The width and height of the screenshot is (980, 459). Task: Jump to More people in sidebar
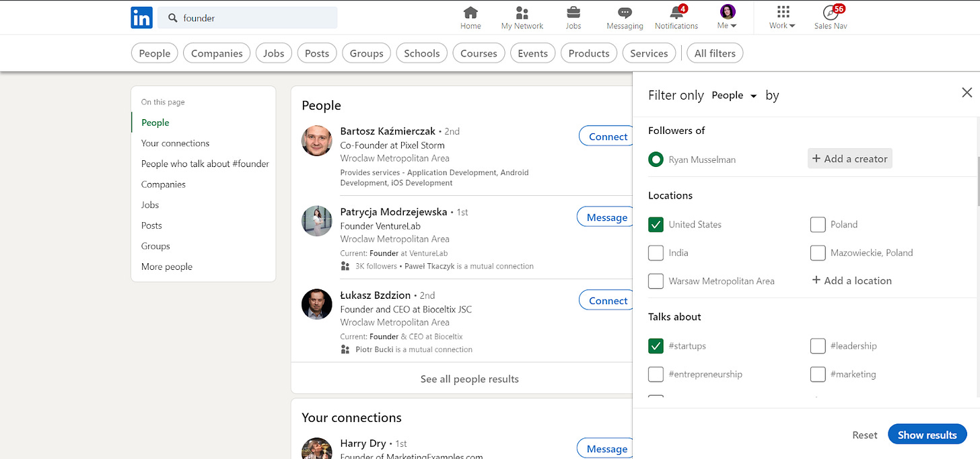click(x=166, y=267)
